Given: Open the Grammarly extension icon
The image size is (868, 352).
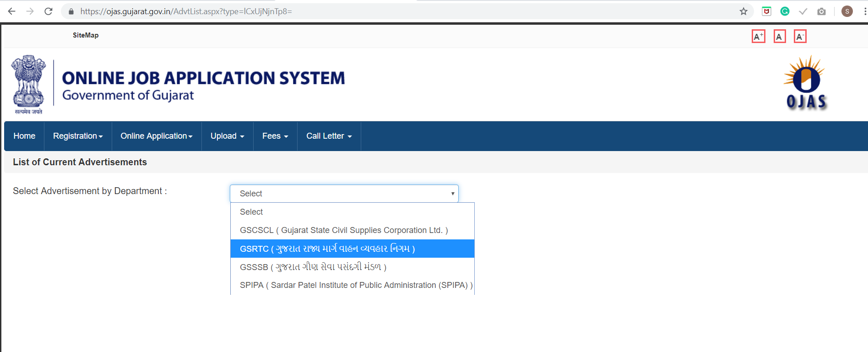Looking at the screenshot, I should click(x=785, y=11).
